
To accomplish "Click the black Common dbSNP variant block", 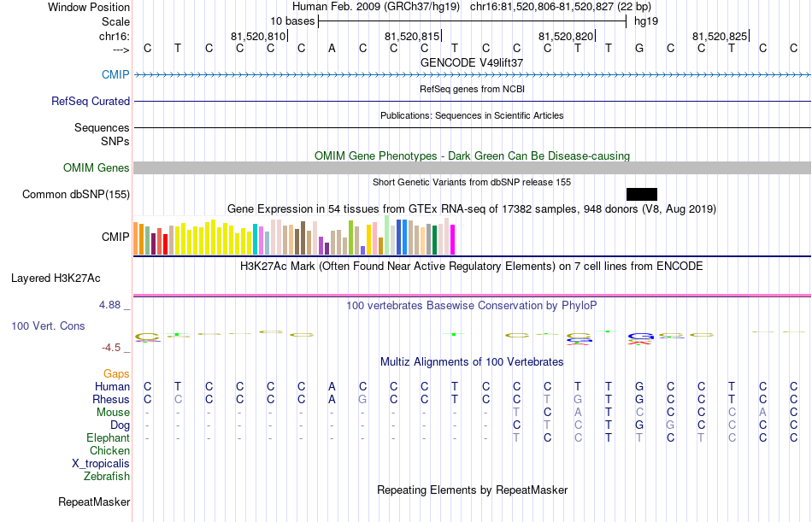I will click(642, 194).
